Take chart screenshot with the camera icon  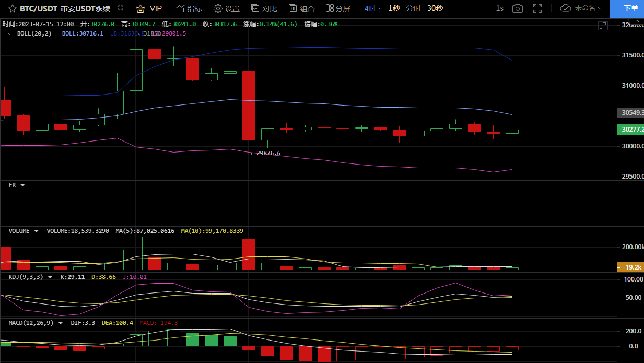pyautogui.click(x=517, y=8)
